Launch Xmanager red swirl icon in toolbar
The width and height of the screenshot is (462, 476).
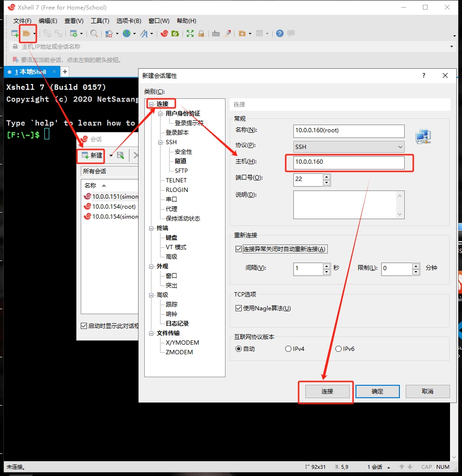[164, 33]
